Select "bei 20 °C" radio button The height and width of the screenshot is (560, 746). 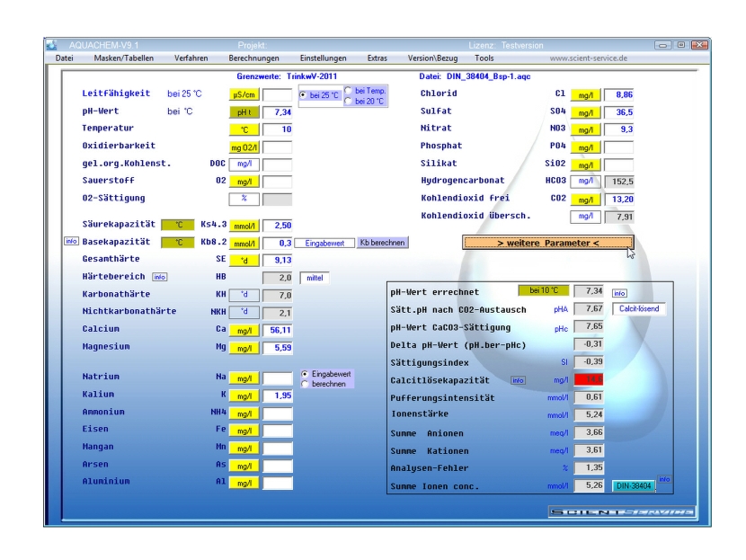[348, 101]
